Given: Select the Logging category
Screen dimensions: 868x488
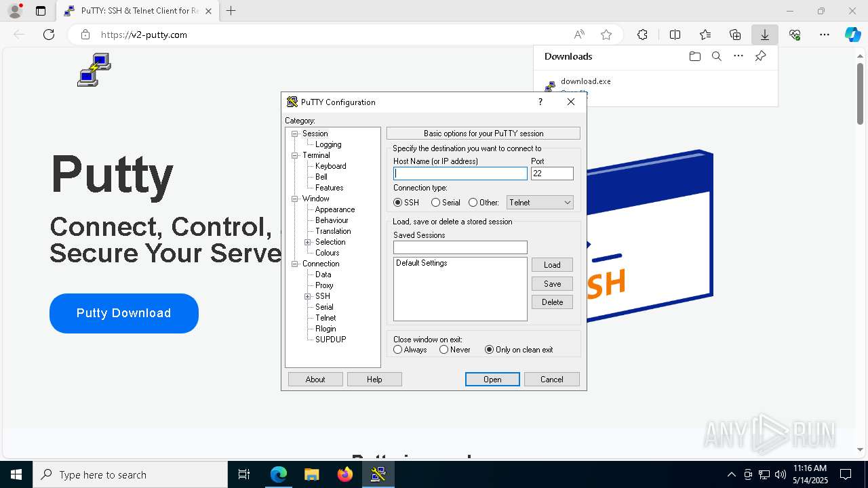Looking at the screenshot, I should click(x=328, y=144).
